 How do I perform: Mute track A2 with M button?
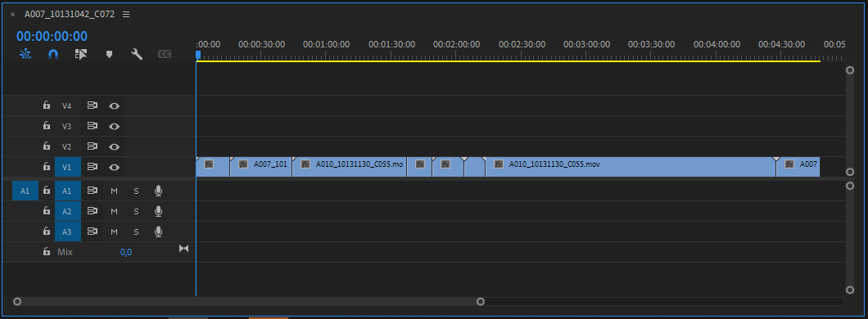[x=114, y=211]
